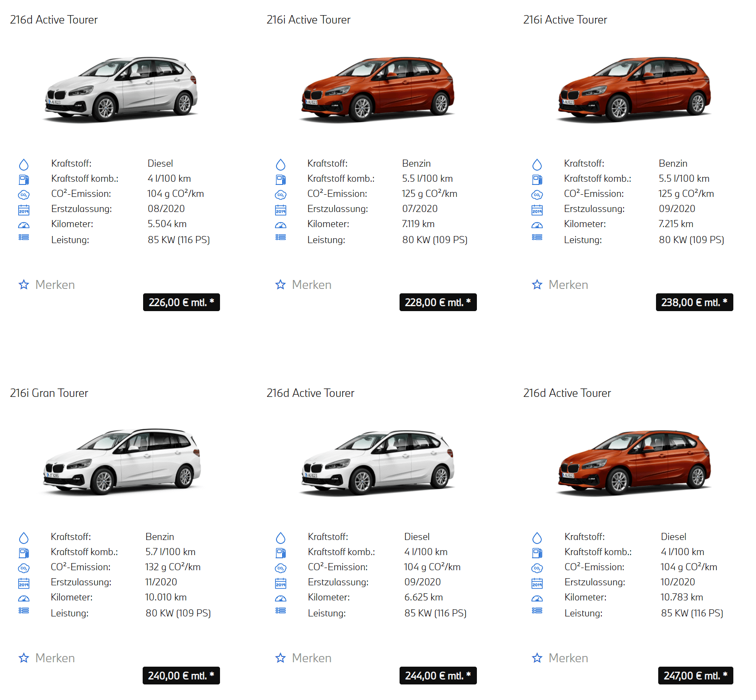Click consumption value 5.7 l/100 km
Viewport: 756px width, 700px height.
point(170,552)
